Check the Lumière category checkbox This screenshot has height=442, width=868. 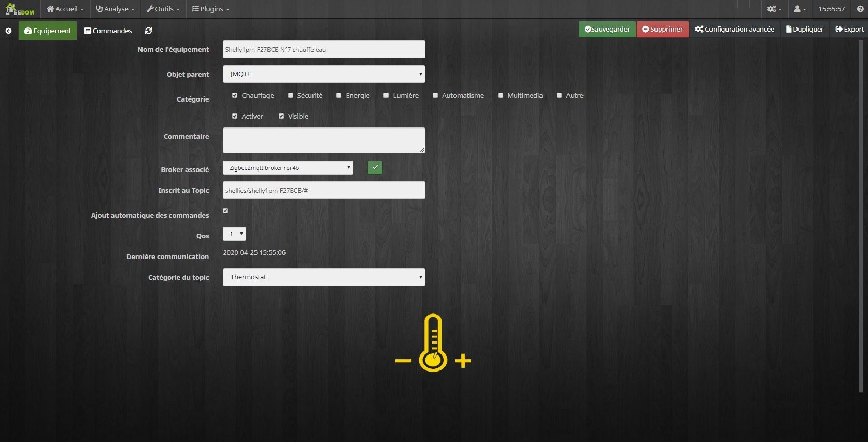(x=386, y=95)
